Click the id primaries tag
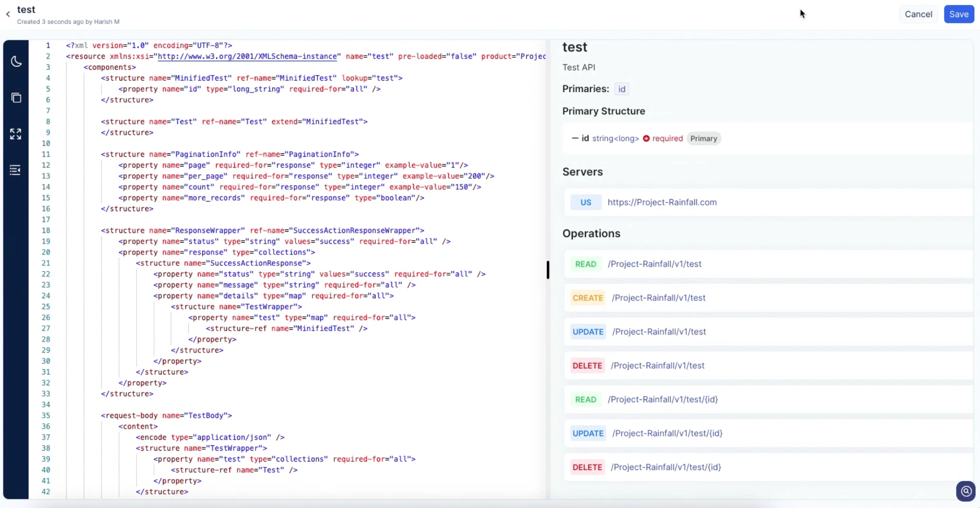The width and height of the screenshot is (980, 508). point(621,89)
